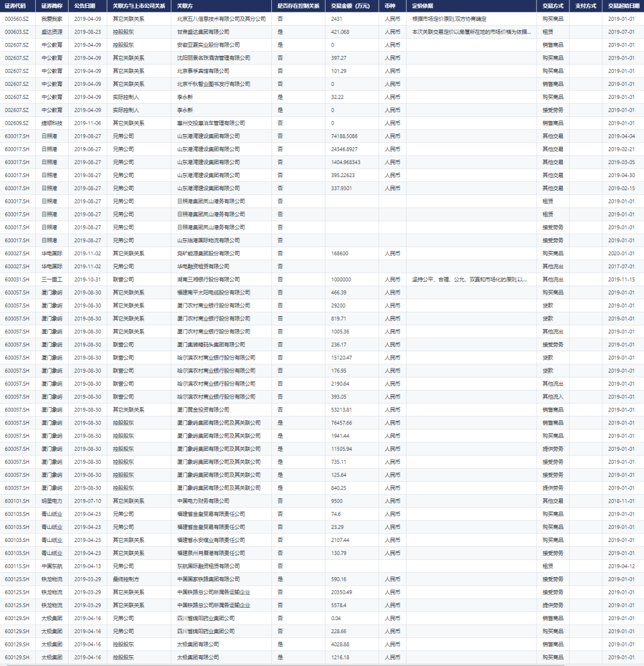Select the amount 1000000 cell
The width and height of the screenshot is (644, 666).
[341, 280]
